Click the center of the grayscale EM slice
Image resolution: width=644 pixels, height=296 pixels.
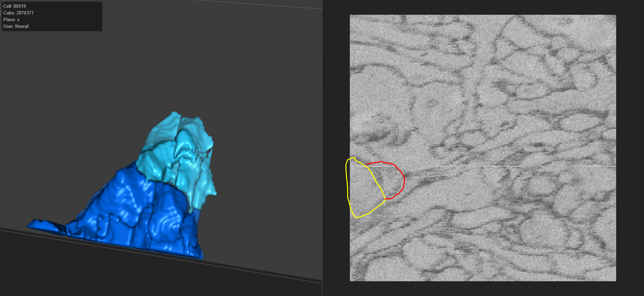(483, 148)
